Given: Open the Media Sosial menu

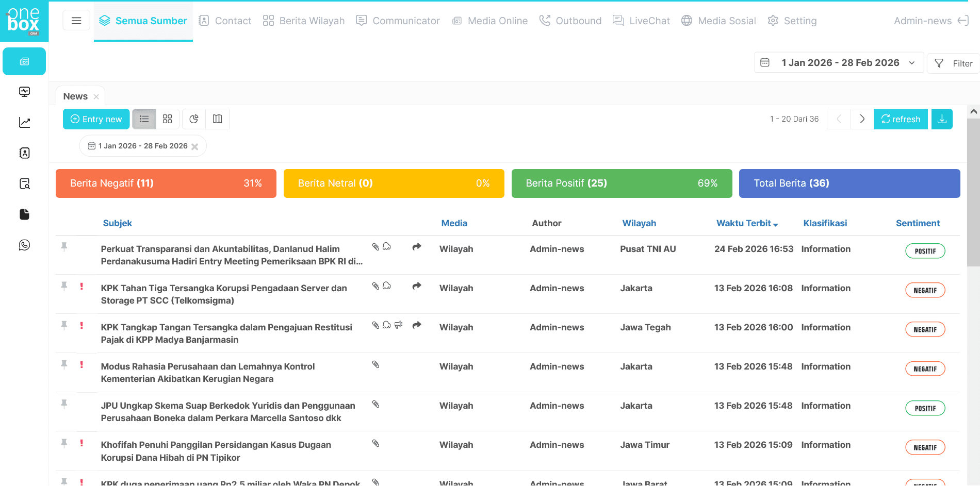Looking at the screenshot, I should (x=718, y=21).
